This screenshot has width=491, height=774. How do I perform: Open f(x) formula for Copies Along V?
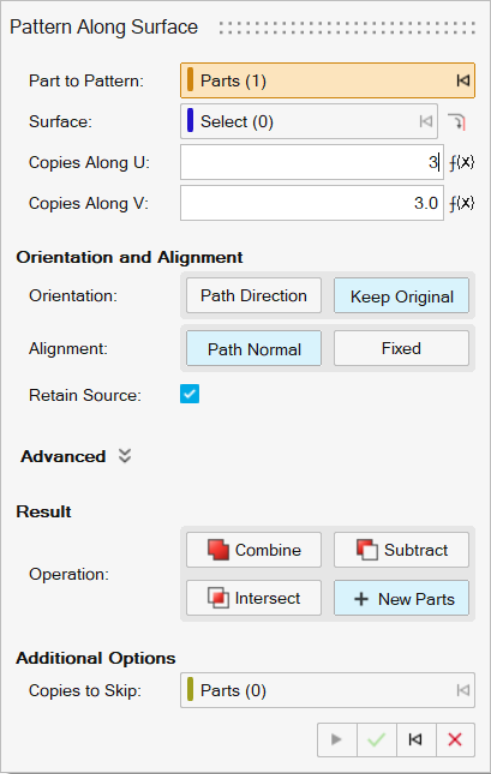(x=461, y=203)
